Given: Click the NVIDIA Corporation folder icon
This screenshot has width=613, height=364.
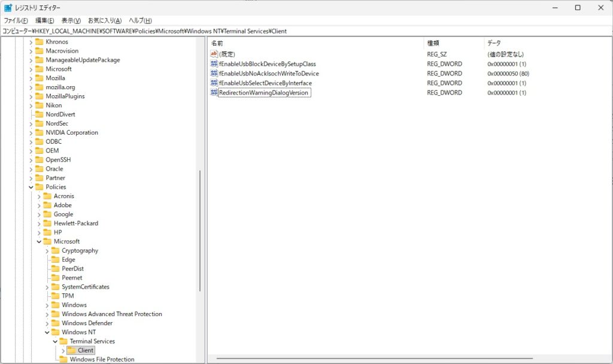Looking at the screenshot, I should pos(40,133).
